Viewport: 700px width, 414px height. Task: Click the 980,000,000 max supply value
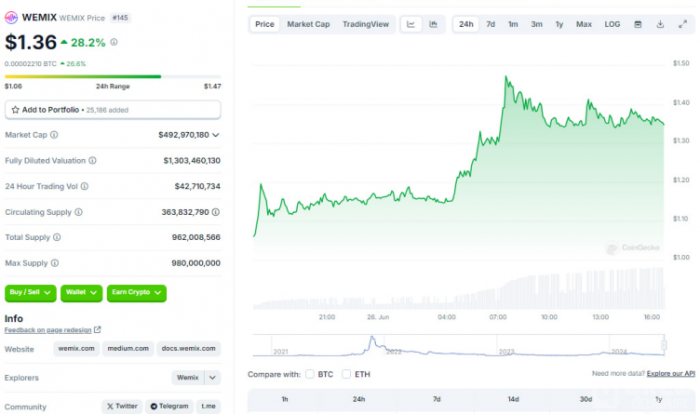click(196, 263)
